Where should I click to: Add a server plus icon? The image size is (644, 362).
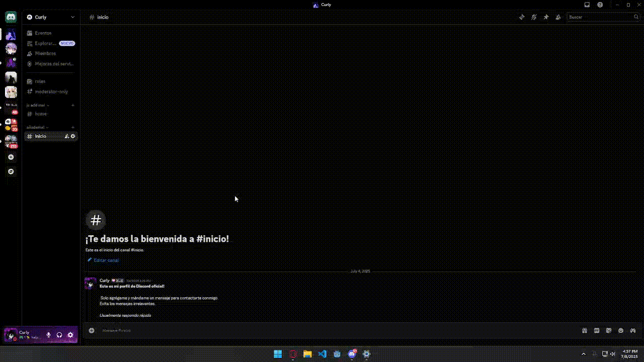(11, 157)
